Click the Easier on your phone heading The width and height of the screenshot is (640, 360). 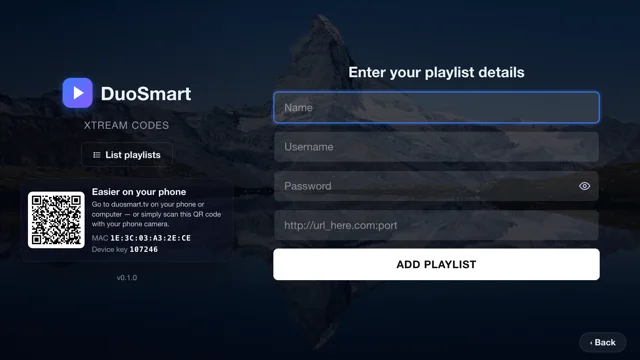pos(139,192)
